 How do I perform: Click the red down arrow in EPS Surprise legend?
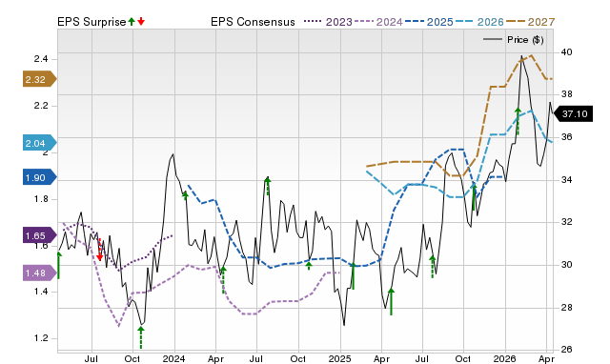141,22
